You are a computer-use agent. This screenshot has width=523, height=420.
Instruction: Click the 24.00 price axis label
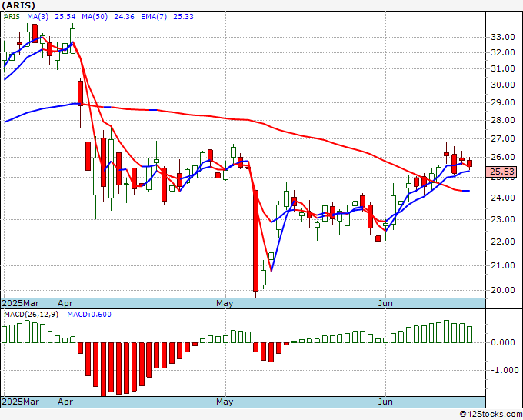pyautogui.click(x=503, y=198)
